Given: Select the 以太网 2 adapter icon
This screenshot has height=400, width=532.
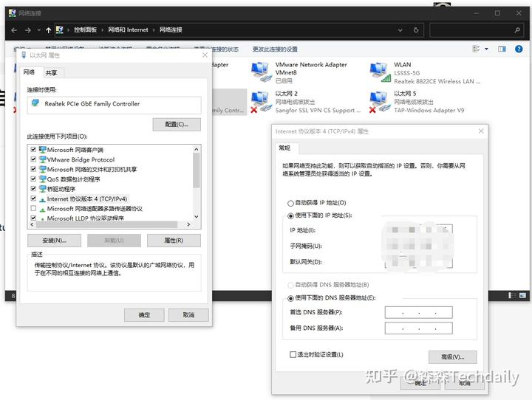Looking at the screenshot, I should 261,102.
